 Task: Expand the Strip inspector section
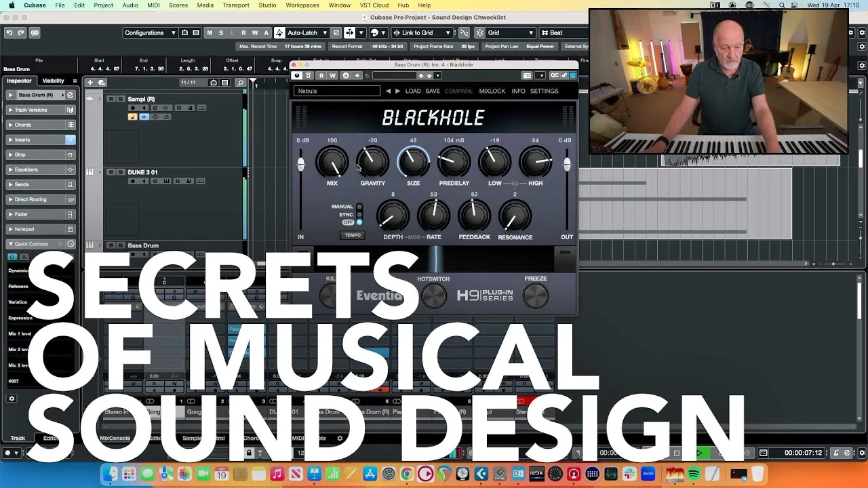tap(11, 155)
